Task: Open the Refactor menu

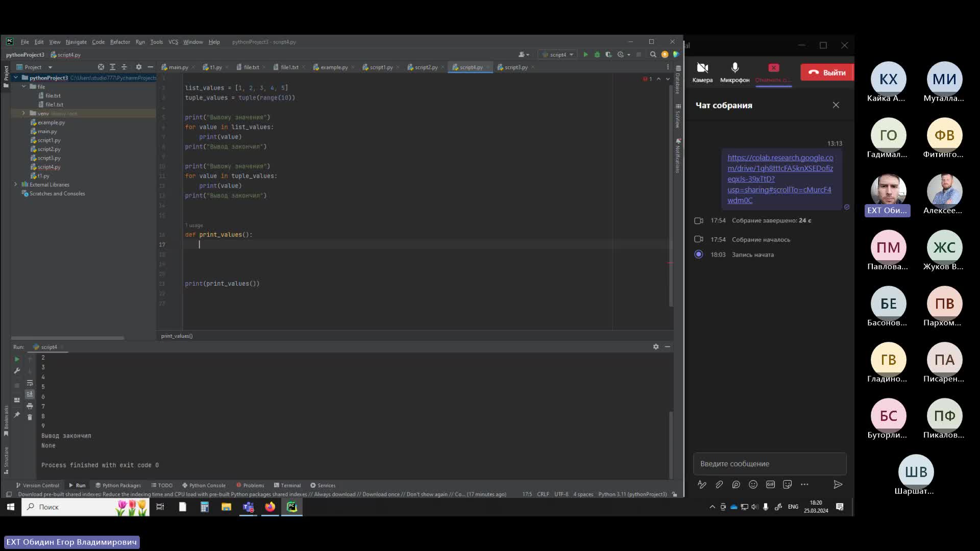Action: (120, 42)
